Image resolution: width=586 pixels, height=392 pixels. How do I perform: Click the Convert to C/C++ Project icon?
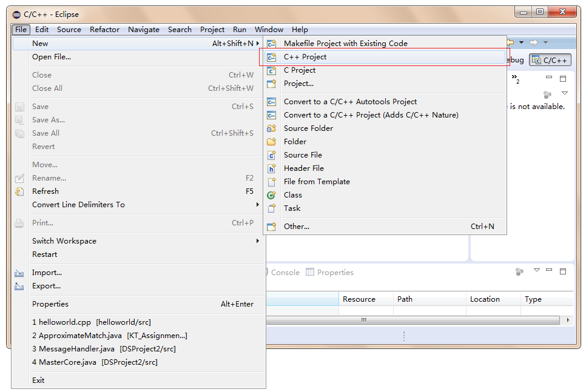point(272,115)
